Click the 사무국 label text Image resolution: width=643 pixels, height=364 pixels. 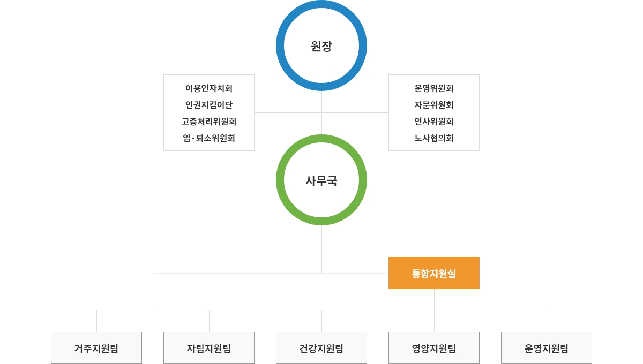point(322,181)
